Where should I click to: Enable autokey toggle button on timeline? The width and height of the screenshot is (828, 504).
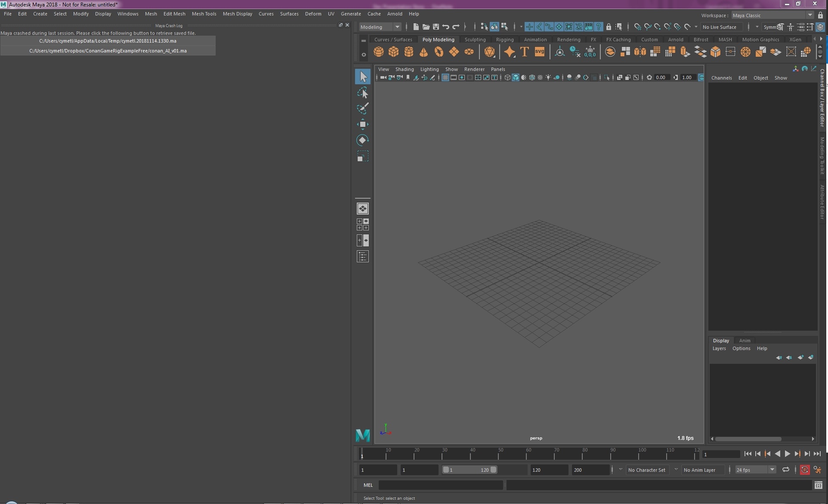click(x=803, y=469)
